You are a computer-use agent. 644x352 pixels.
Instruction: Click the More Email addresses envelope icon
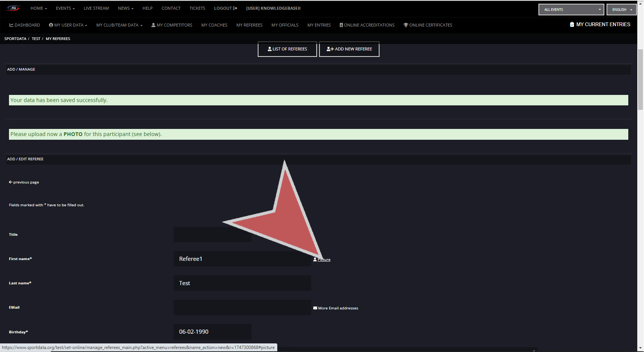pyautogui.click(x=315, y=308)
